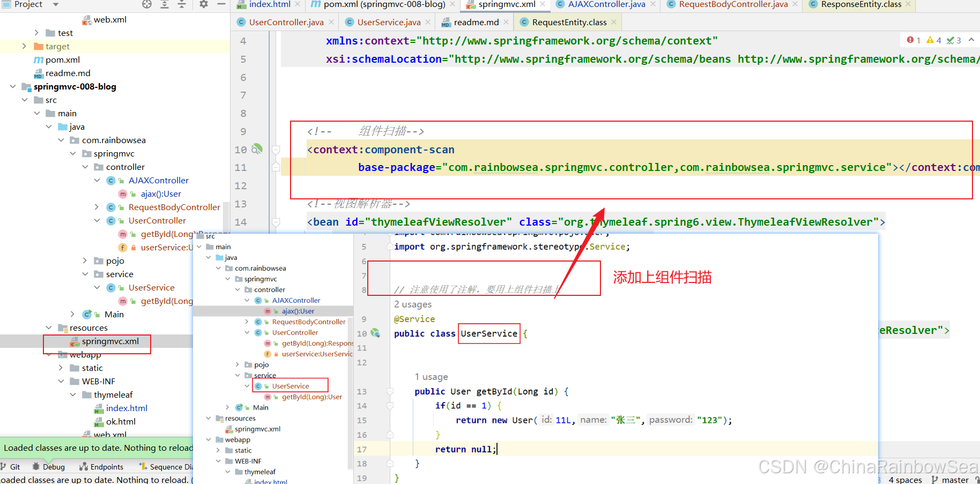Select ok.html in project tree
The height and width of the screenshot is (484, 980).
pyautogui.click(x=121, y=421)
